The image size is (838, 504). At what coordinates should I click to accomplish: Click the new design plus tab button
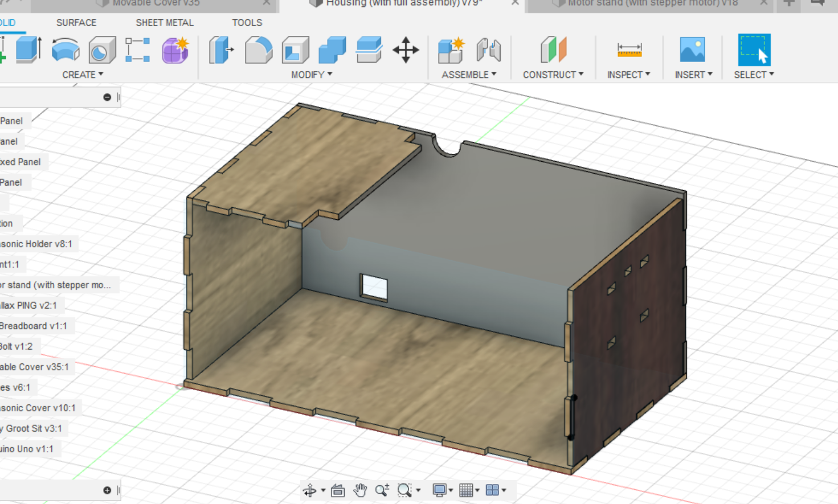[x=789, y=3]
